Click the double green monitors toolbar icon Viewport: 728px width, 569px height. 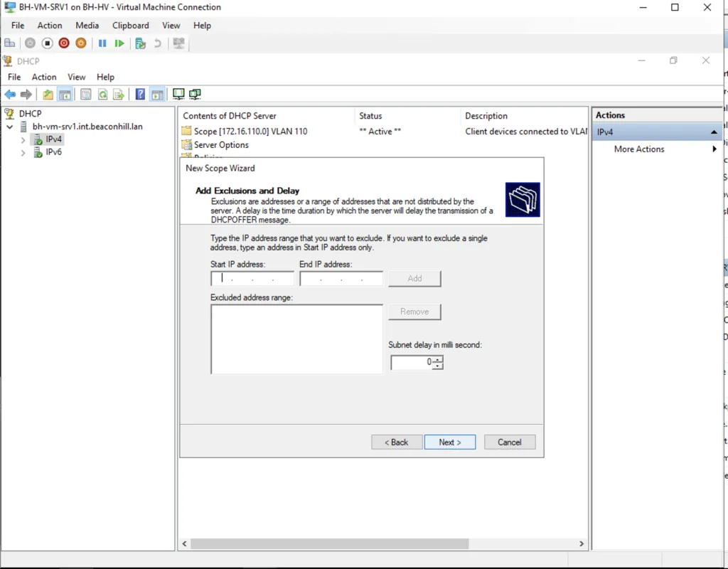pos(195,95)
